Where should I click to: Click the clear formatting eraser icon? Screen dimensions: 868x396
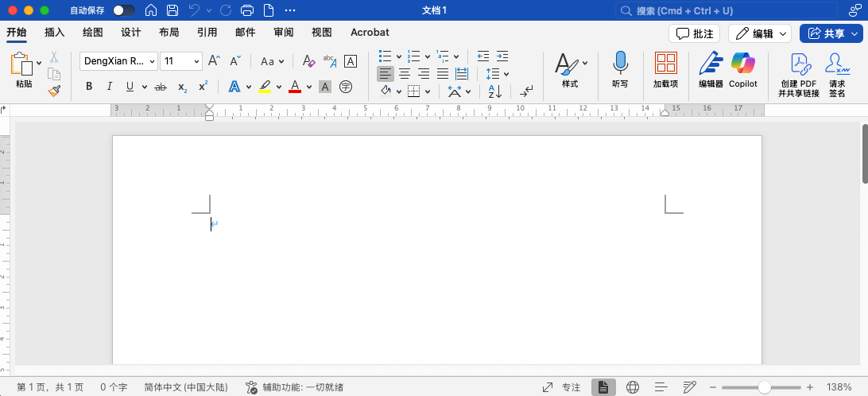click(x=309, y=61)
